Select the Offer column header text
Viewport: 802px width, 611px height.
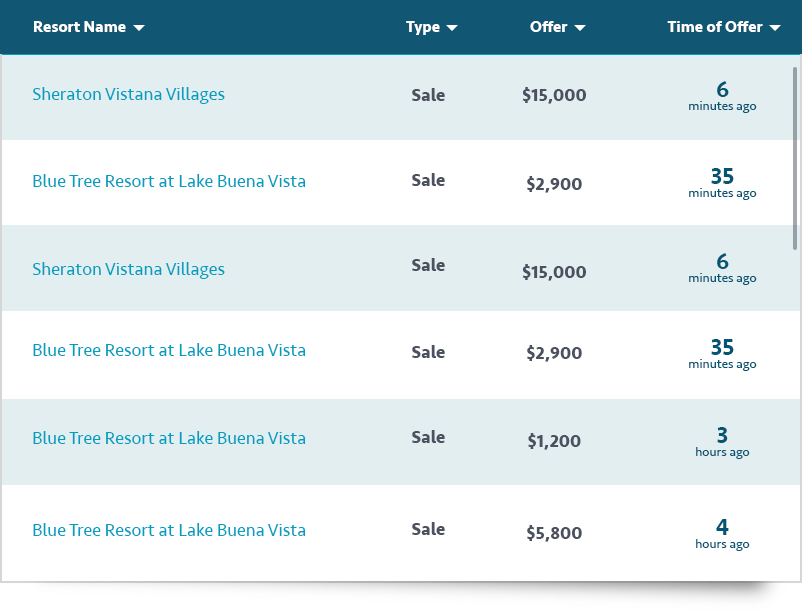(548, 27)
